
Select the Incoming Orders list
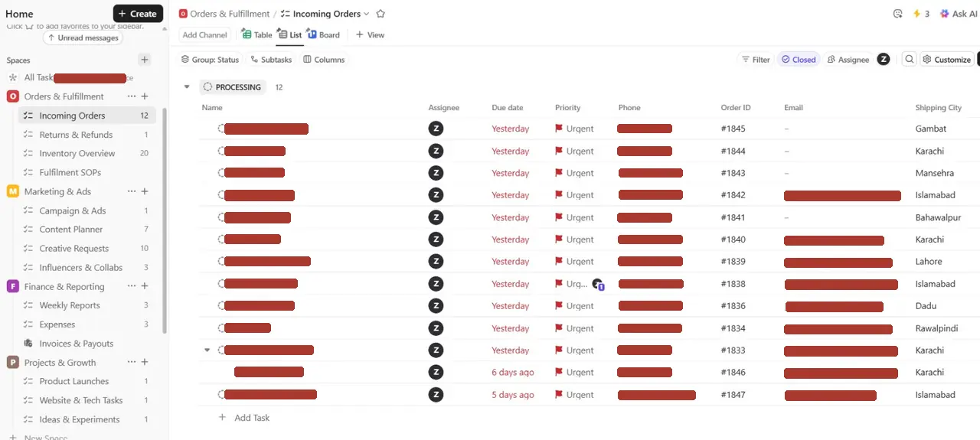(x=87, y=116)
